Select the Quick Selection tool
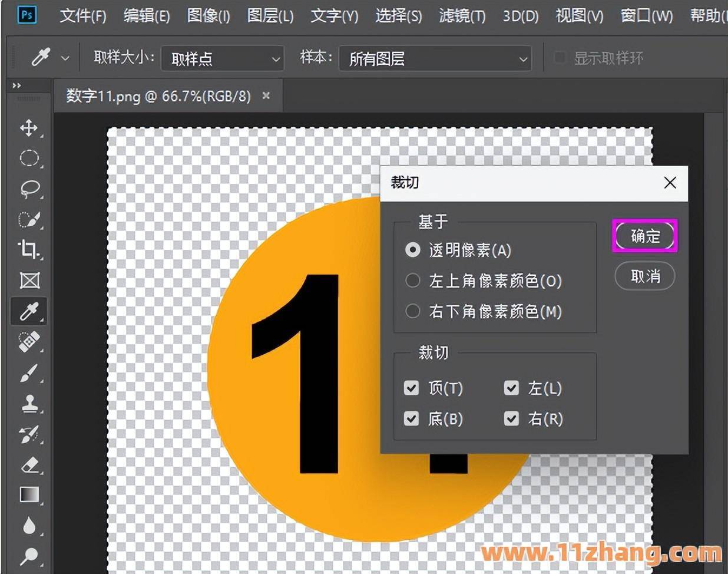 click(x=29, y=219)
